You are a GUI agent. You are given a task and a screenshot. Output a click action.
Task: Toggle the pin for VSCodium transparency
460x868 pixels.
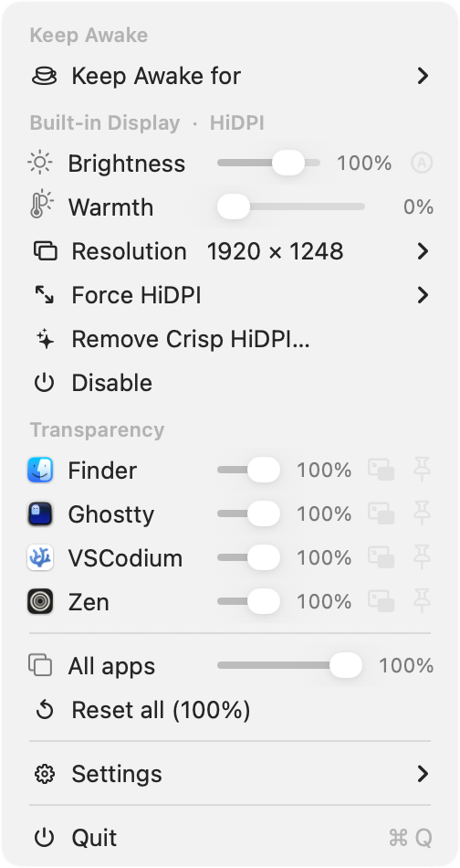pos(422,557)
